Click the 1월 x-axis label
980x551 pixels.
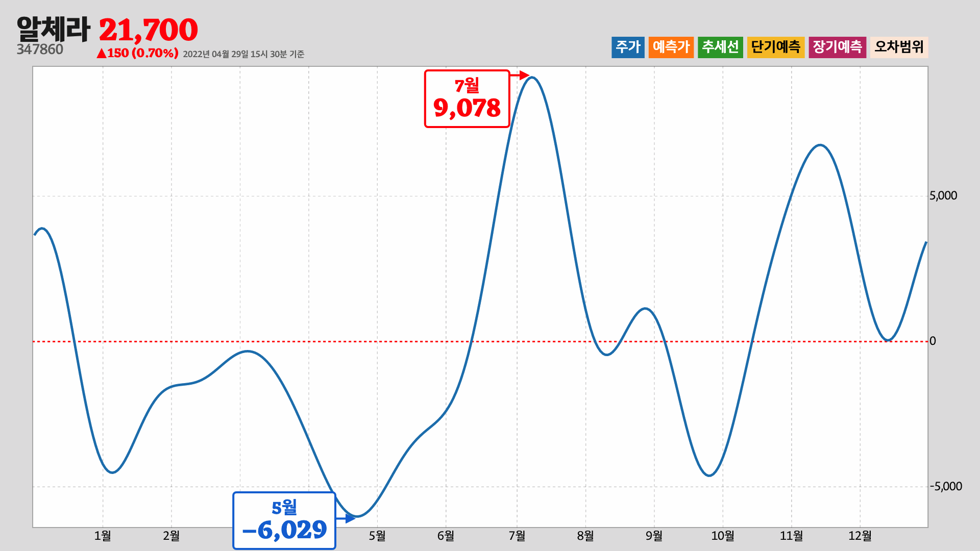click(103, 536)
